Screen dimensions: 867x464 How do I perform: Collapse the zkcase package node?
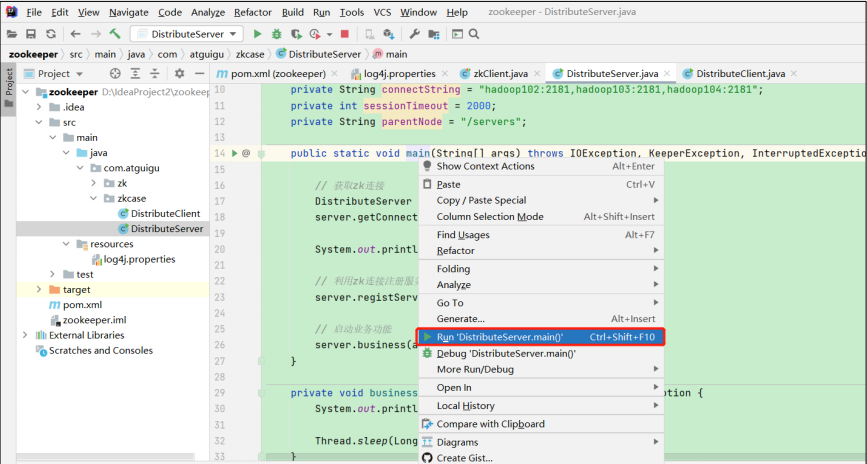(92, 198)
